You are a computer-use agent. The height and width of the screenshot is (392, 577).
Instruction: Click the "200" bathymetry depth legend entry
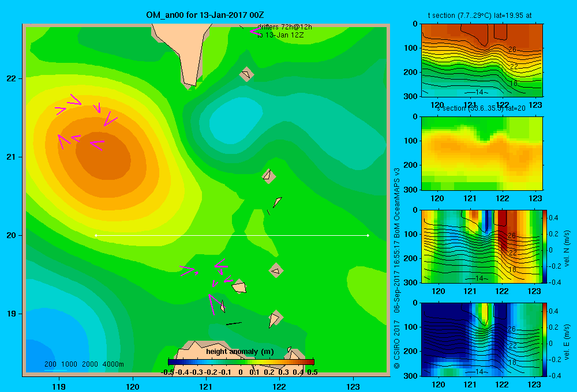point(50,364)
